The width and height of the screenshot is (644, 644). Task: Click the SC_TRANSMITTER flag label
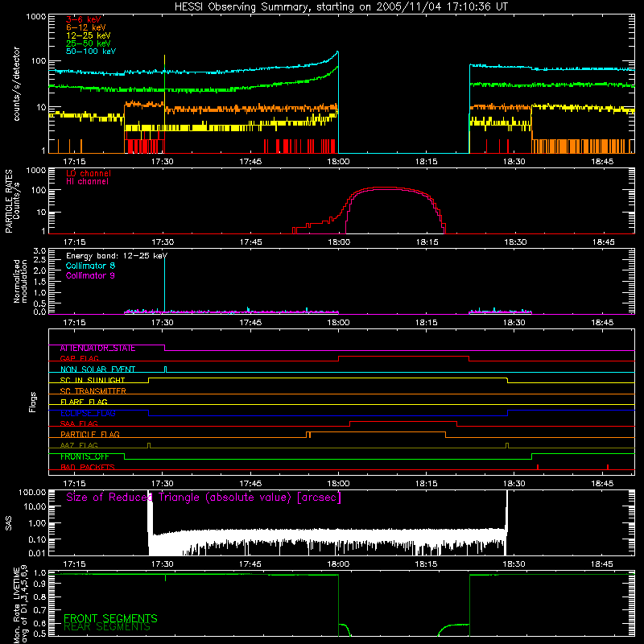tap(93, 391)
